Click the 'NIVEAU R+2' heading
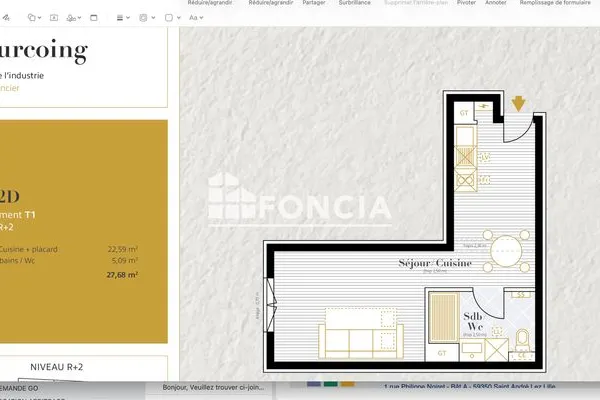Image resolution: width=600 pixels, height=400 pixels. pyautogui.click(x=57, y=367)
